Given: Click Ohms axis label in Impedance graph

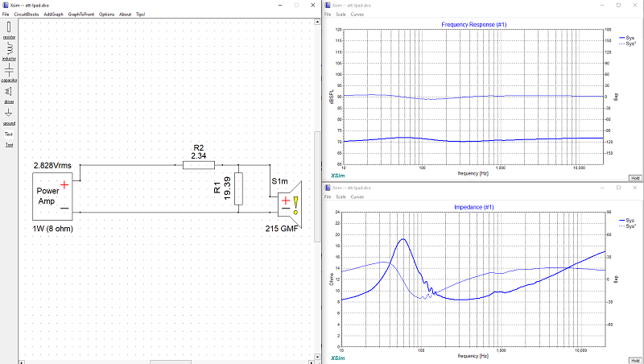Looking at the screenshot, I should coord(331,279).
